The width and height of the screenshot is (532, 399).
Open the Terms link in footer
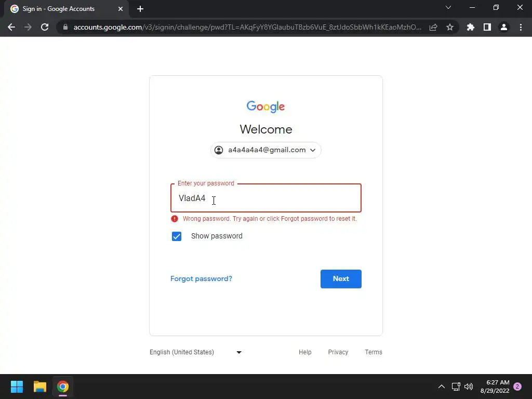point(374,352)
